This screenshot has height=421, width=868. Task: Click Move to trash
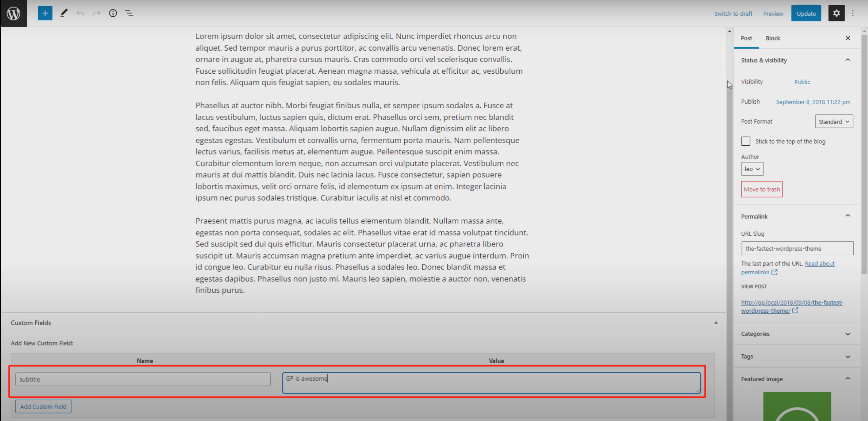tap(761, 189)
